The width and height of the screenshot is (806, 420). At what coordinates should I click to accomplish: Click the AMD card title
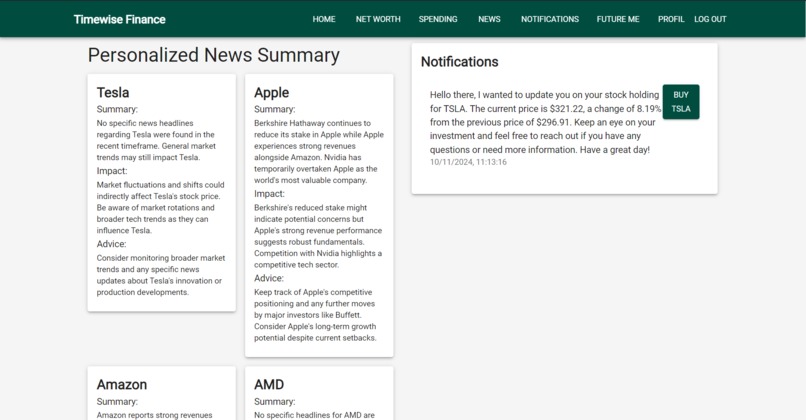(269, 385)
